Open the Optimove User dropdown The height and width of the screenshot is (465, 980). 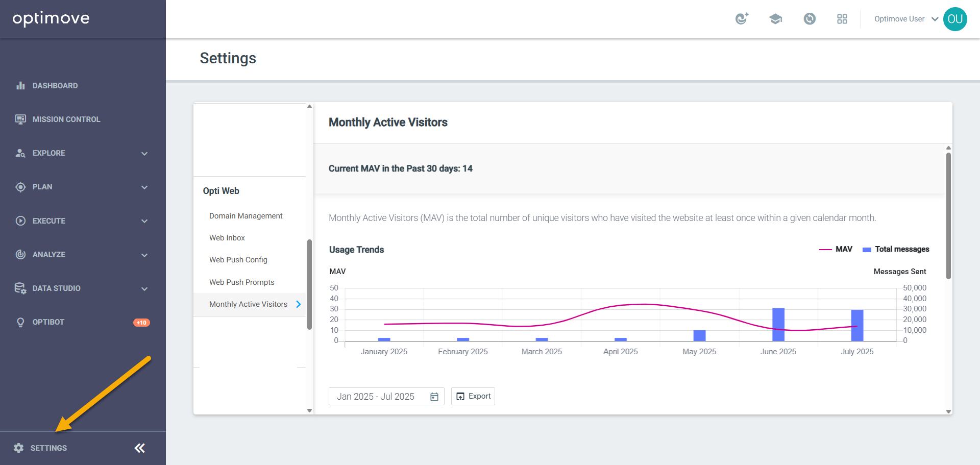click(906, 19)
